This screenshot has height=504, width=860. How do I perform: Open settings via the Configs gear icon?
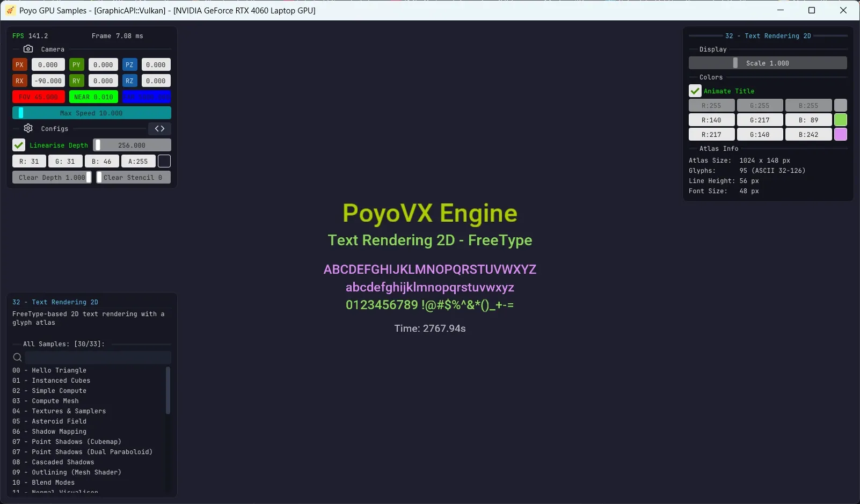[x=28, y=128]
